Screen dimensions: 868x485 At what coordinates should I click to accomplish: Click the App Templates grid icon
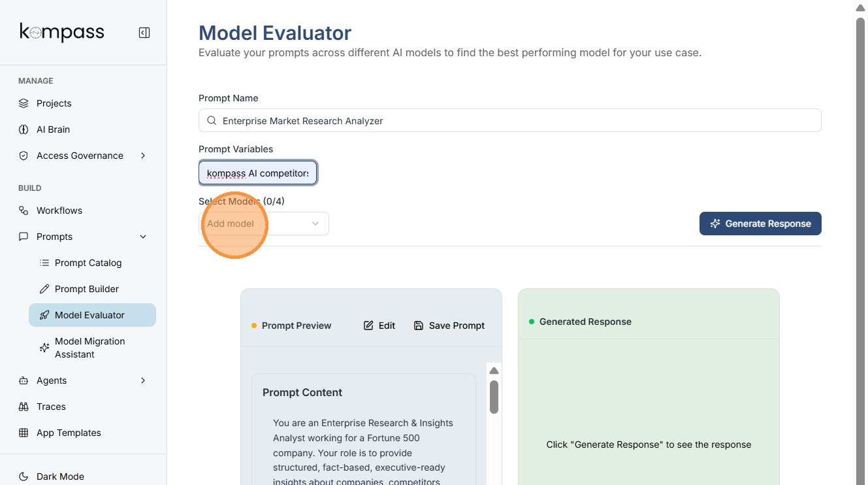[24, 433]
